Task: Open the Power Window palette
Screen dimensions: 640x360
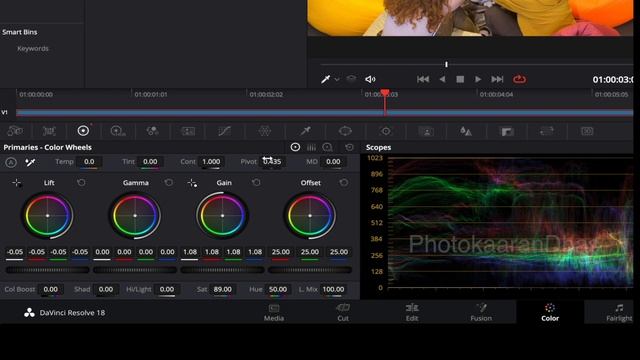Action: click(x=345, y=131)
